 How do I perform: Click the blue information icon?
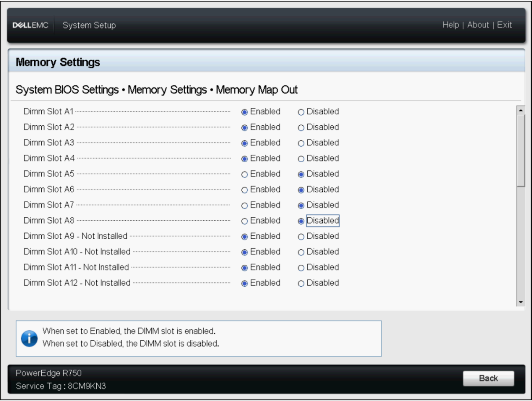point(29,338)
